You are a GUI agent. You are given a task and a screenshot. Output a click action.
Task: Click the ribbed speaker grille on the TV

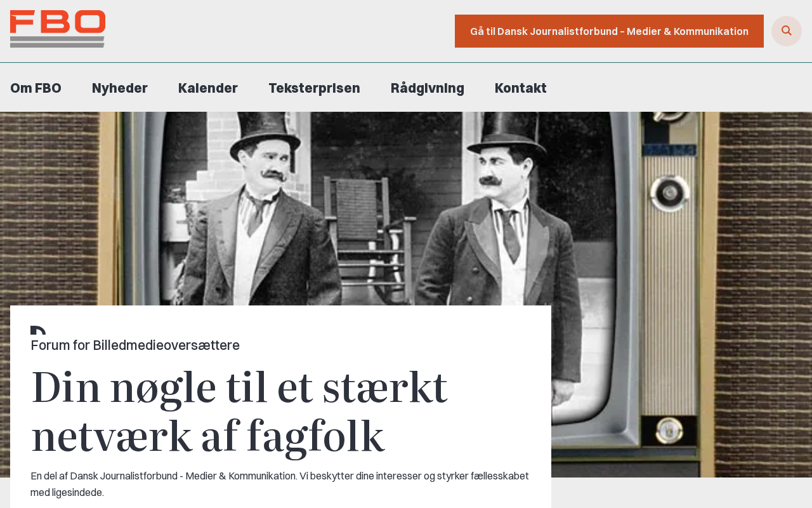point(666,305)
